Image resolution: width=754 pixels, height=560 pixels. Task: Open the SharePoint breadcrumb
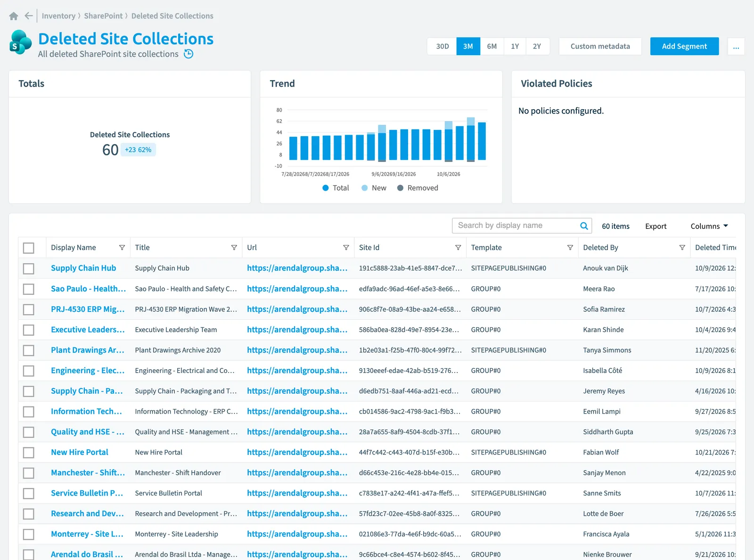pos(103,16)
